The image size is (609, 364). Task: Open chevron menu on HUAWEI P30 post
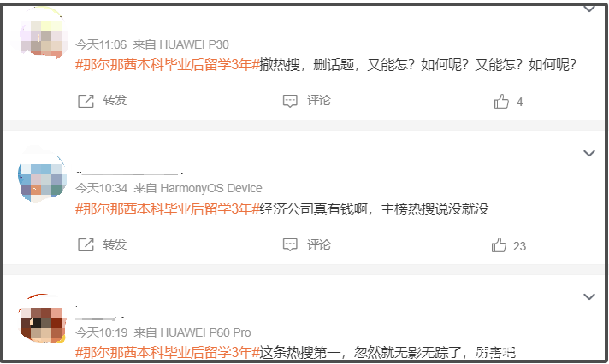tap(589, 9)
